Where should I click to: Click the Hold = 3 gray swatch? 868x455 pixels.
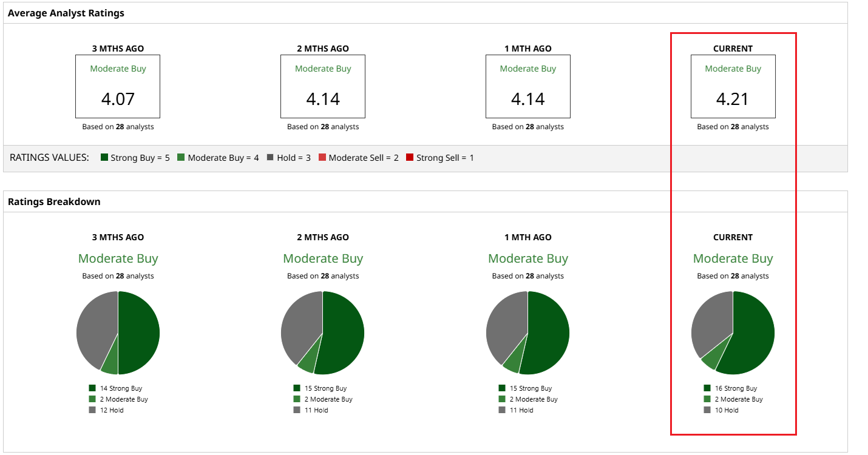(x=270, y=158)
